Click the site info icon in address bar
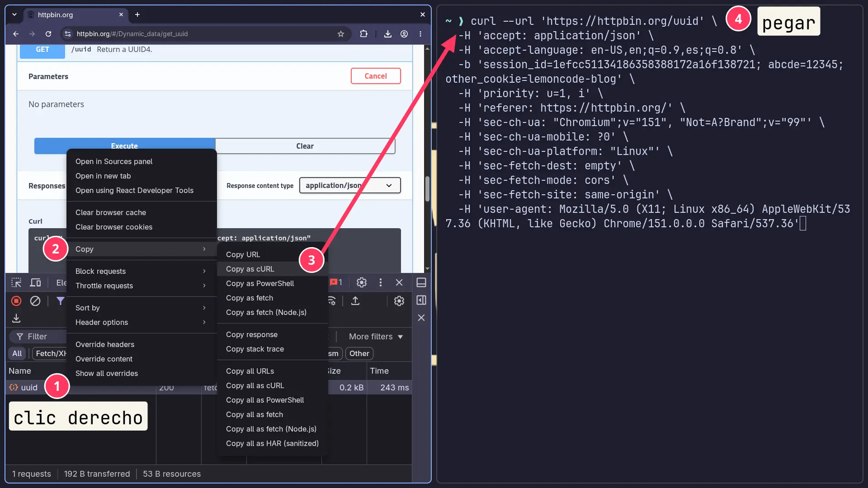The image size is (868, 488). pos(68,34)
